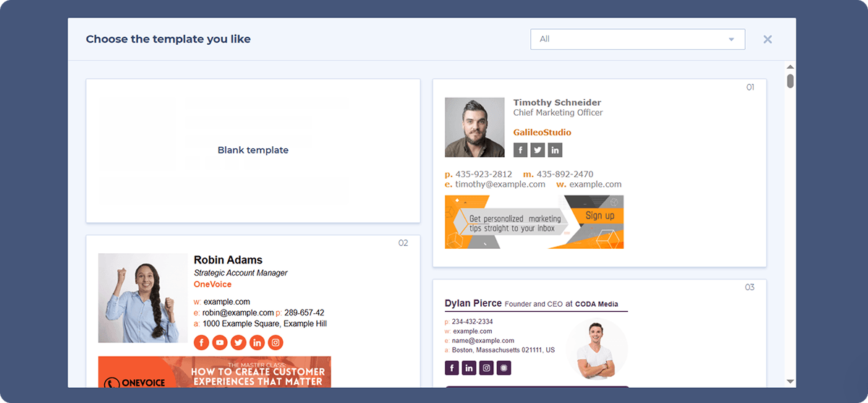Click Facebook icon in Robin Adams signature
This screenshot has width=868, height=403.
point(201,342)
